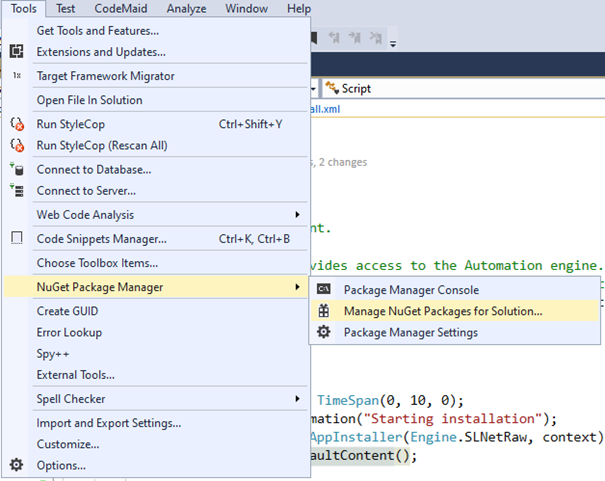Screen dimensions: 605x481
Task: Open the Script member dropdown
Action: coord(464,88)
